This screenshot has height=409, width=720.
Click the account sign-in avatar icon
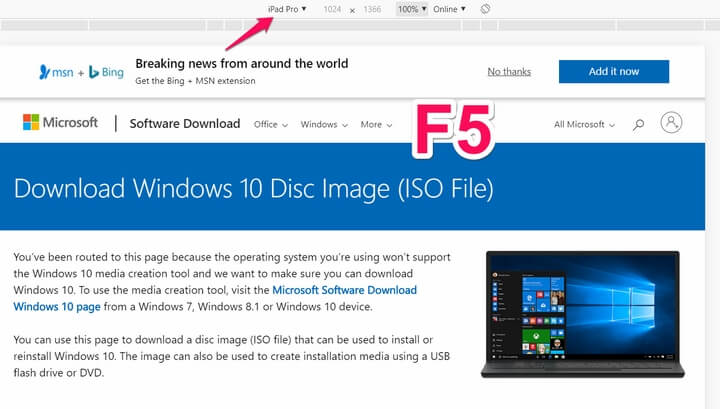tap(671, 123)
